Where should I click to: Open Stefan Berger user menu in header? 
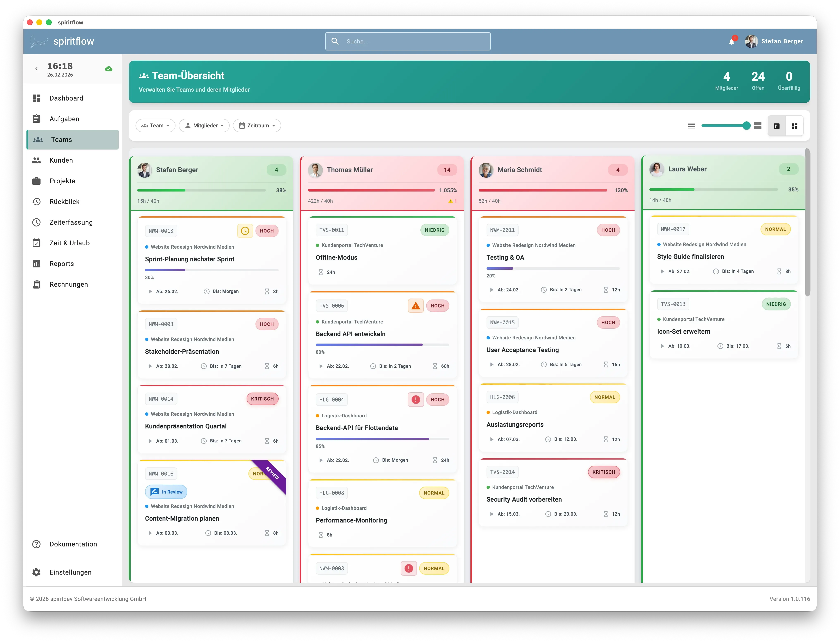tap(774, 41)
